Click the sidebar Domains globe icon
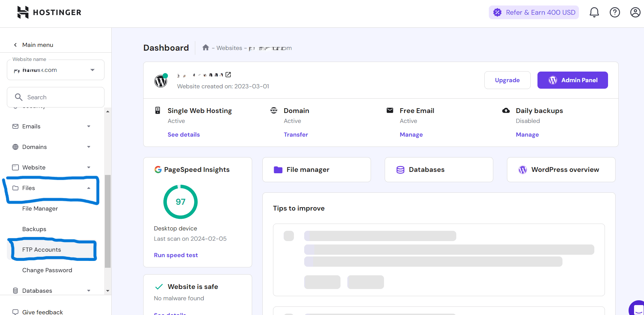 click(x=15, y=147)
